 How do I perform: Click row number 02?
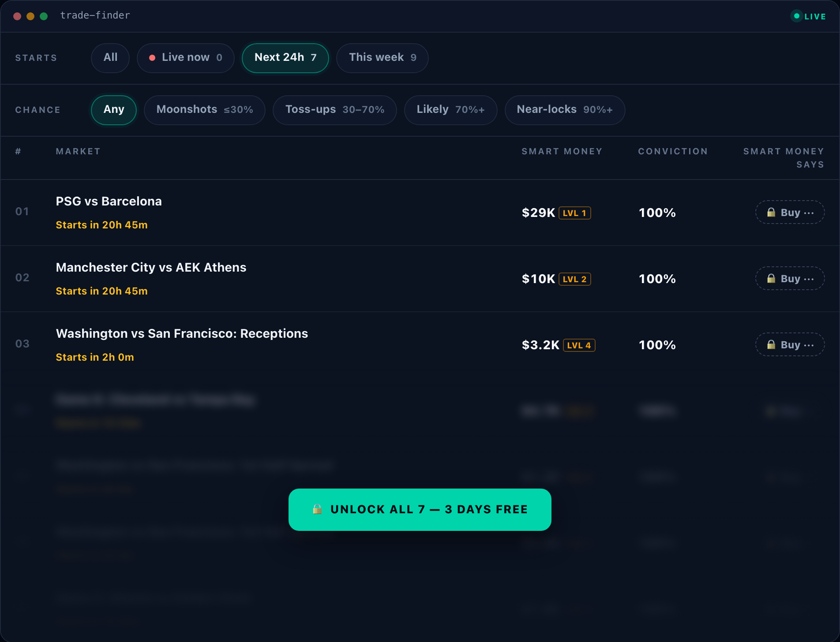tap(22, 278)
